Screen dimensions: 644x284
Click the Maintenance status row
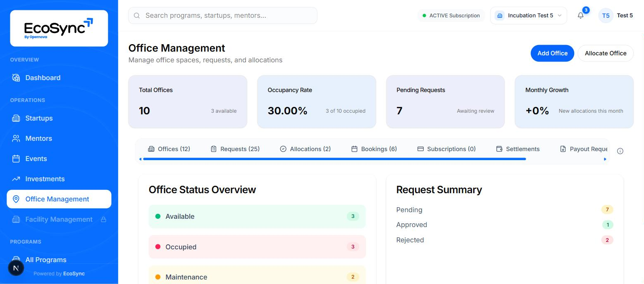[x=257, y=275]
